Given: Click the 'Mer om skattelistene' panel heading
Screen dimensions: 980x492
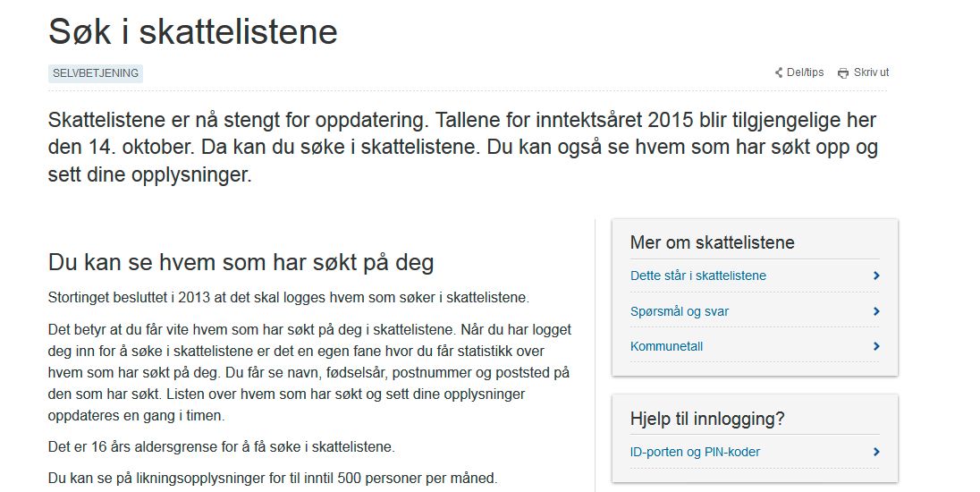Looking at the screenshot, I should coord(713,242).
